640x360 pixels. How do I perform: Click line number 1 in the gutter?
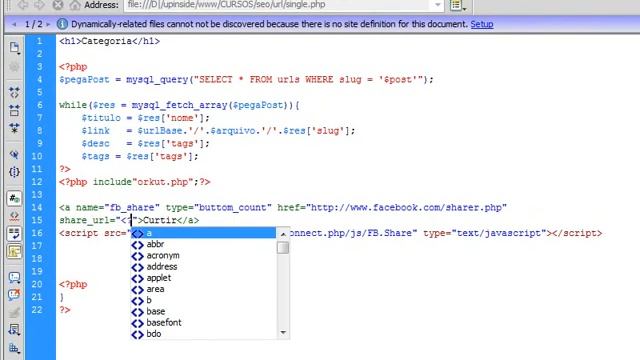39,41
